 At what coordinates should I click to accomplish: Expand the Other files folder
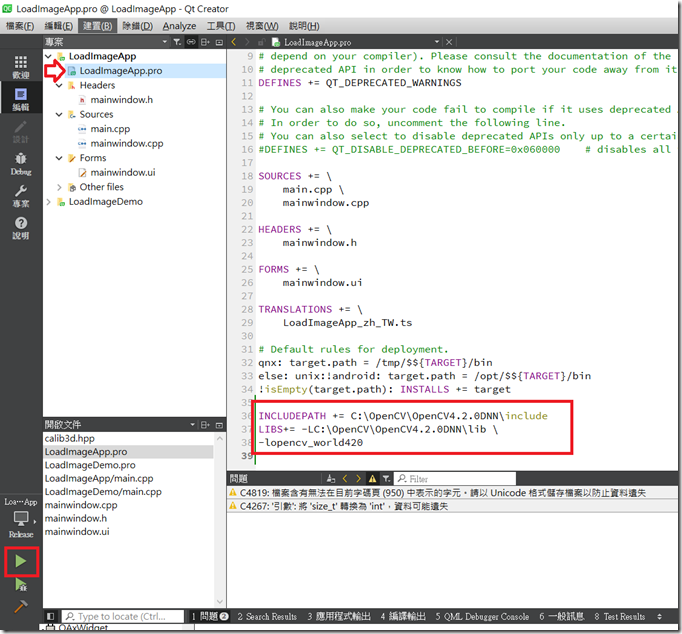59,187
